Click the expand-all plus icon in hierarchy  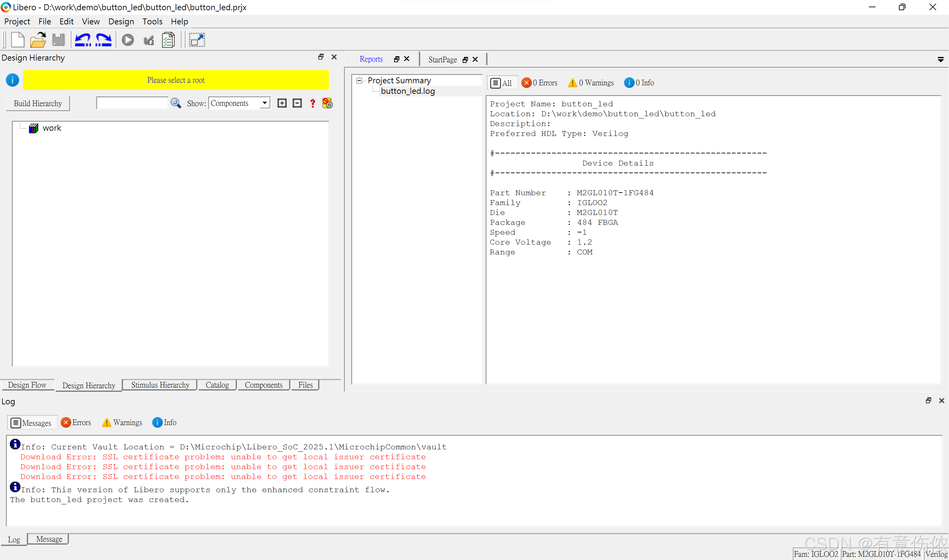click(x=282, y=103)
